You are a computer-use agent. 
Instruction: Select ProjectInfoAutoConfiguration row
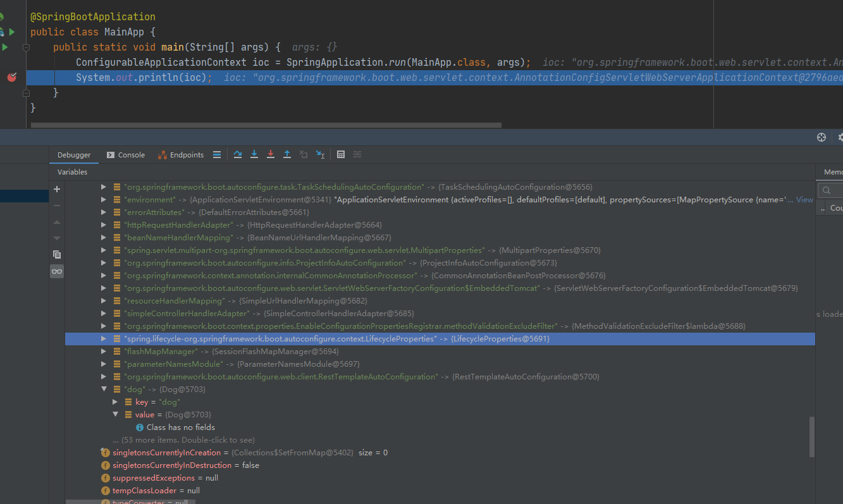[440, 263]
